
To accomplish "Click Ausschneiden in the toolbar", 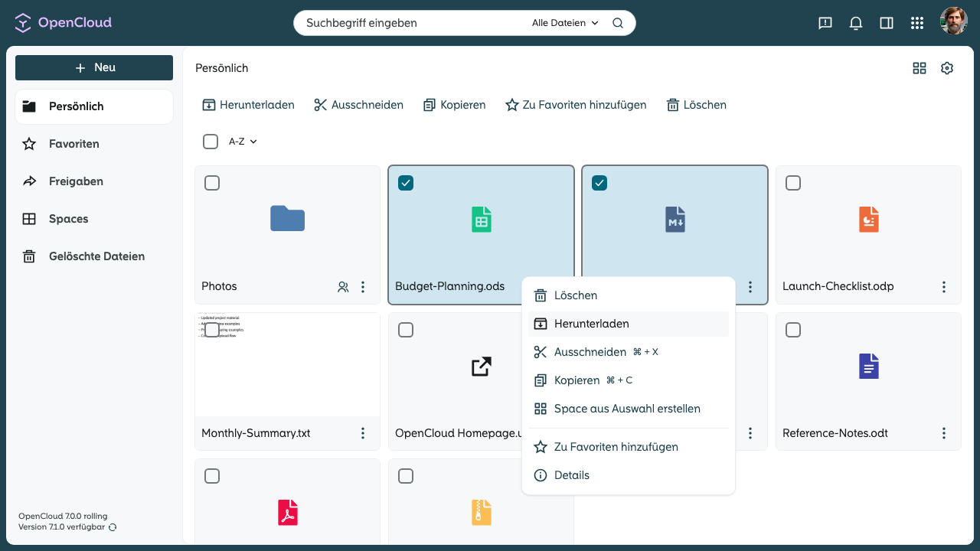I will (358, 105).
